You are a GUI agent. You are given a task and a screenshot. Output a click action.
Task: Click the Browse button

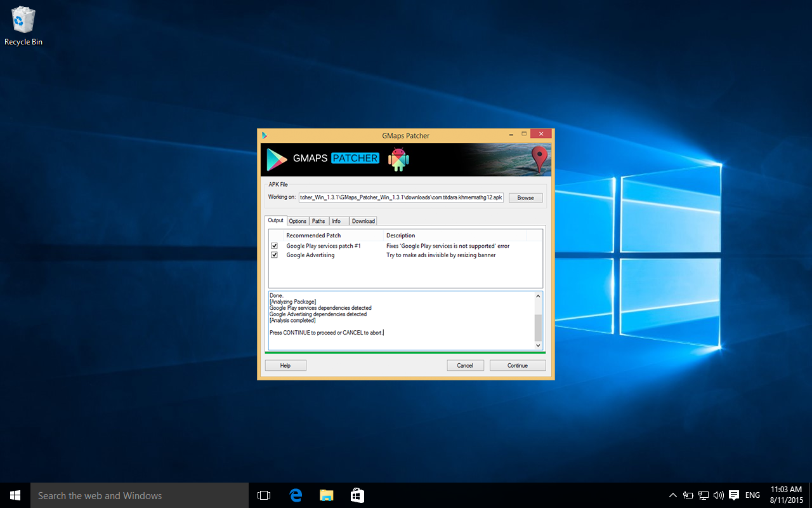[x=525, y=197]
